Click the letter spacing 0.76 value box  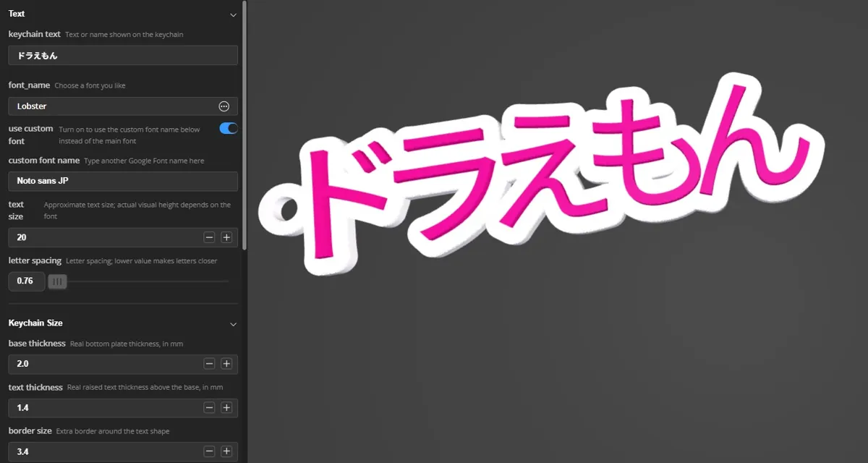tap(26, 281)
